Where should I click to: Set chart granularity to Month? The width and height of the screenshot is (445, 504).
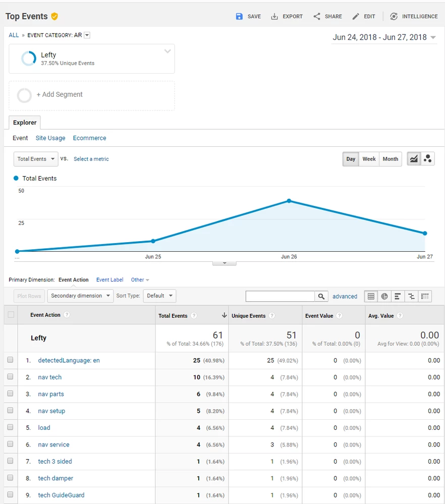[391, 159]
